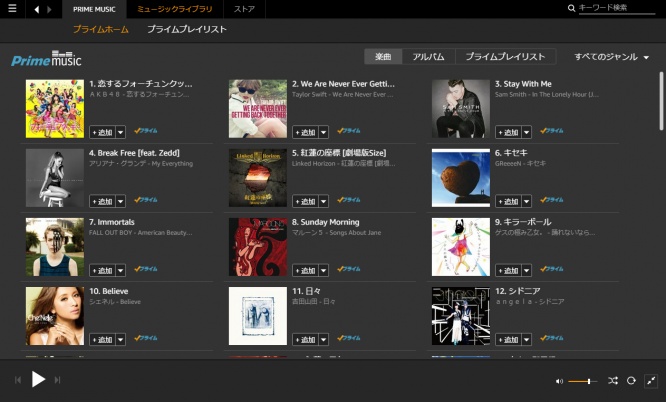Open add-options arrow for Break Free
Screen dimensions: 666x402
click(x=121, y=201)
